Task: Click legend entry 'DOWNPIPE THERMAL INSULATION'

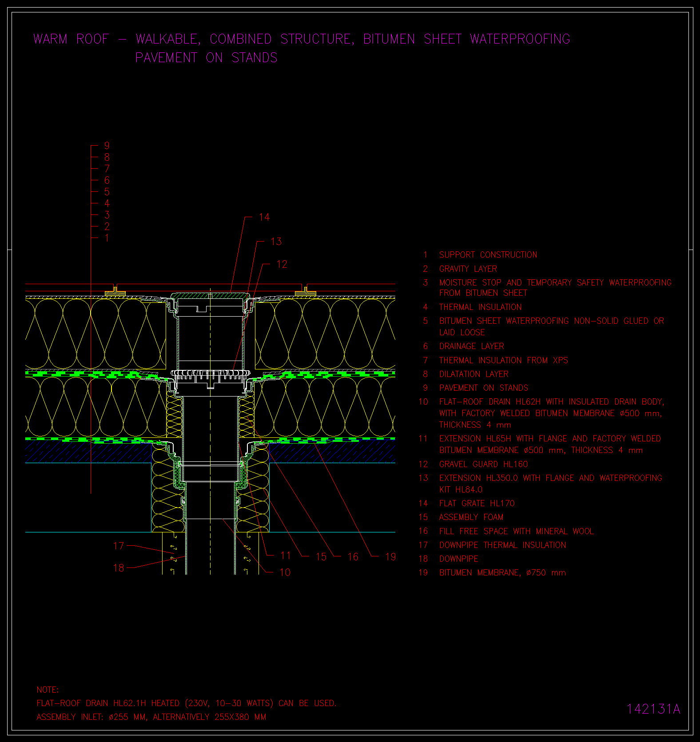Action: (503, 545)
